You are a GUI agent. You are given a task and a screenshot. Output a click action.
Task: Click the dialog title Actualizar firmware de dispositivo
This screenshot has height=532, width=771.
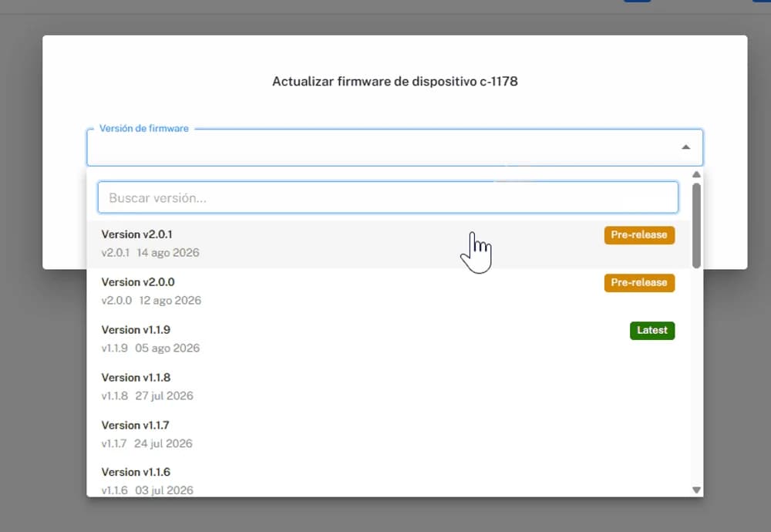pyautogui.click(x=395, y=81)
